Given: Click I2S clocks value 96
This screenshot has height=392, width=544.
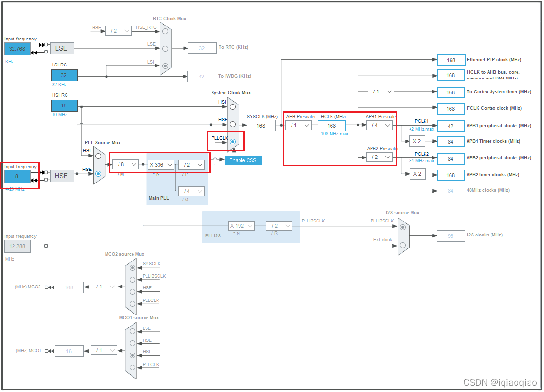Looking at the screenshot, I should pyautogui.click(x=451, y=235).
